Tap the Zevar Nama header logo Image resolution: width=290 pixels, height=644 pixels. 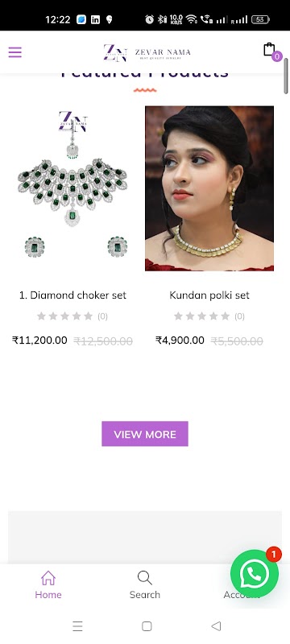147,52
